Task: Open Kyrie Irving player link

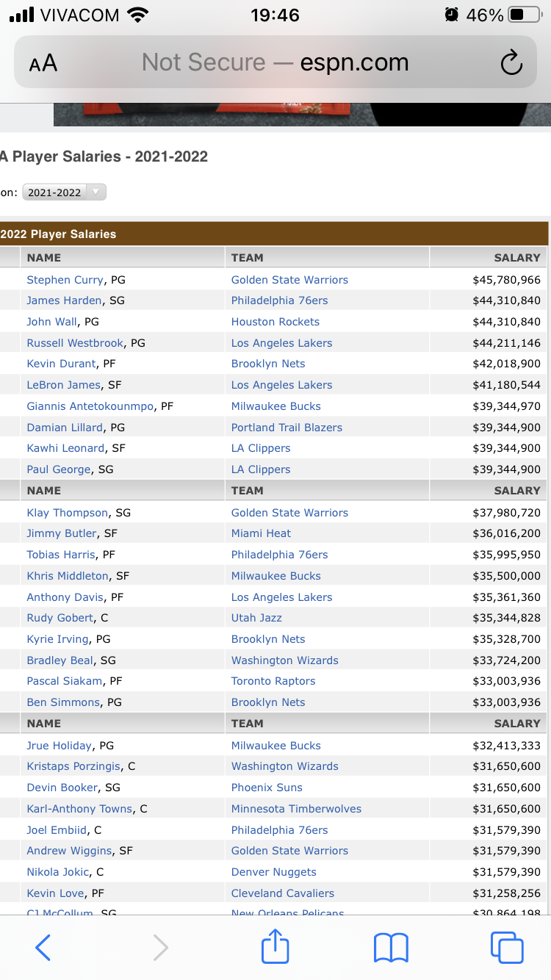Action: click(x=57, y=639)
